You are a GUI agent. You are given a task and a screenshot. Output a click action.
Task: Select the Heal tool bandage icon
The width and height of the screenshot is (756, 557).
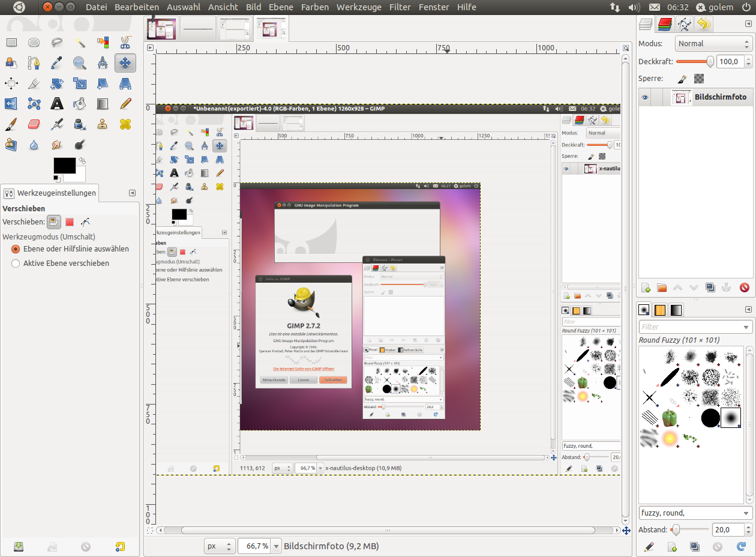click(125, 124)
